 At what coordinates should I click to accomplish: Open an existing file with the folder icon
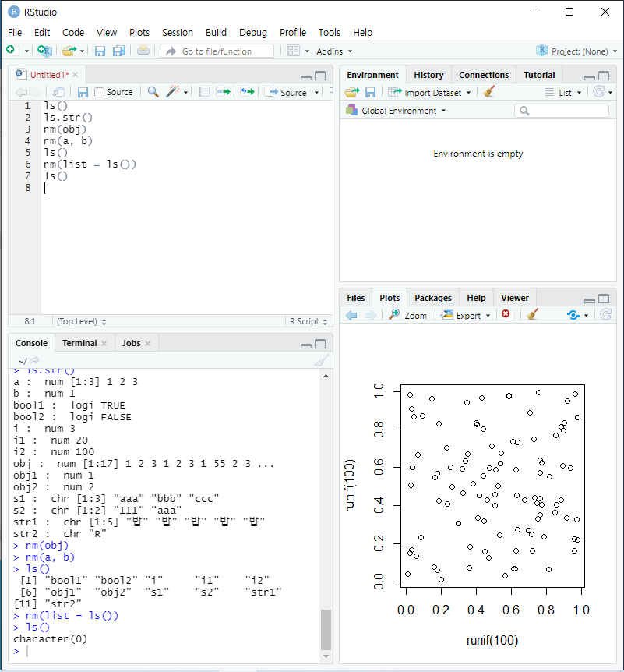click(69, 51)
